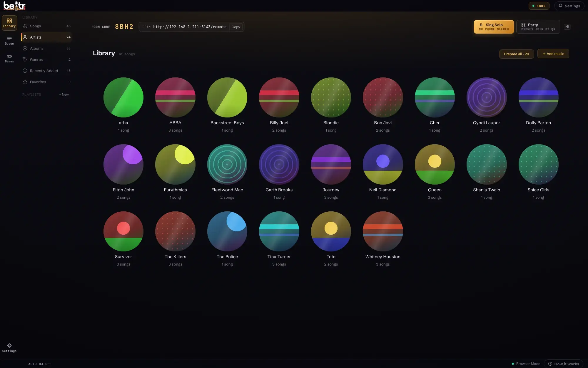
Task: Select Albums in the library sidebar
Action: pos(46,48)
